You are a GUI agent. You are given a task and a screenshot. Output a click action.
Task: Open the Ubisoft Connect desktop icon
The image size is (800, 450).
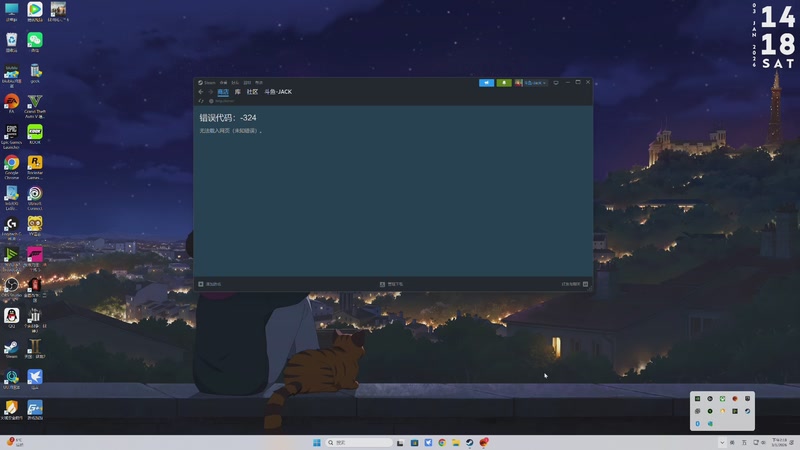tap(35, 197)
